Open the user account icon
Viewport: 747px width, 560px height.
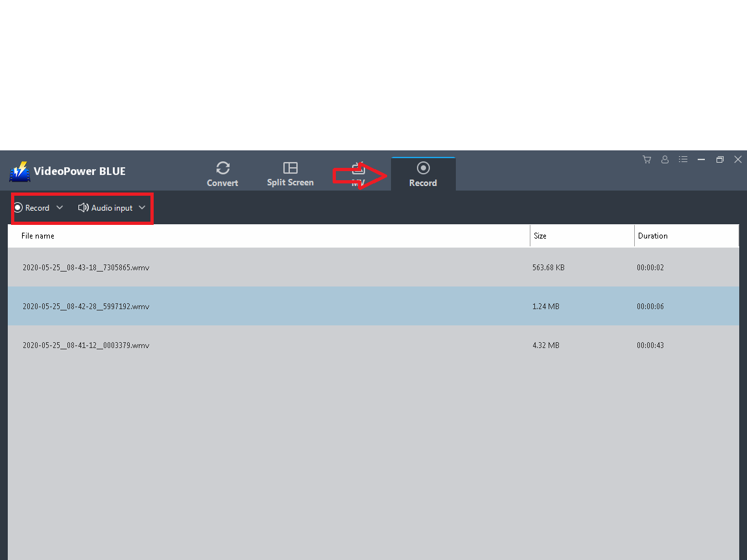665,159
